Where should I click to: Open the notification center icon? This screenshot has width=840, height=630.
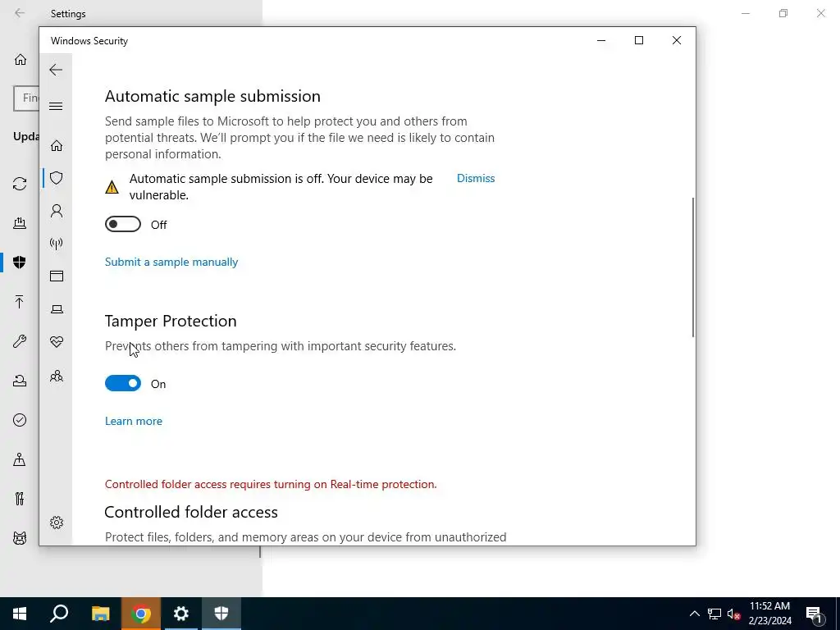point(815,614)
